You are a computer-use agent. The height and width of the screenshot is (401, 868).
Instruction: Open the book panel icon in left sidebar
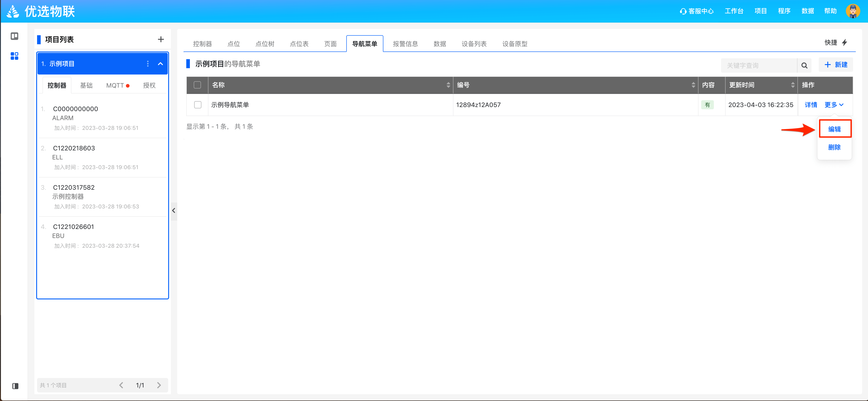pyautogui.click(x=14, y=36)
